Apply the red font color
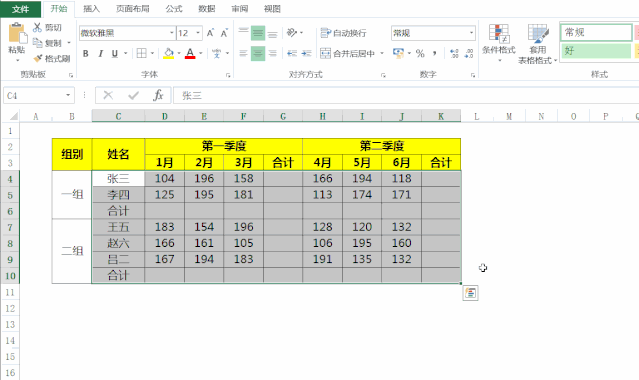Image resolution: width=639 pixels, height=380 pixels. point(190,53)
